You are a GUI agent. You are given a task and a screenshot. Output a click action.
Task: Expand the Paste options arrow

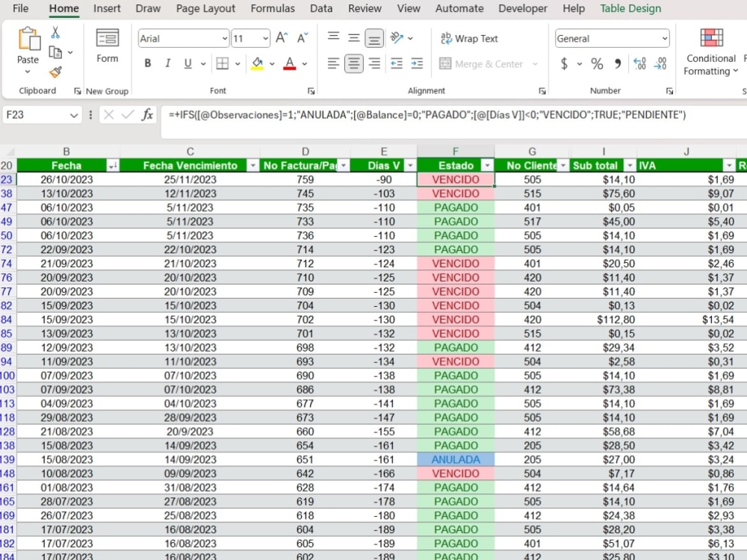tap(28, 72)
